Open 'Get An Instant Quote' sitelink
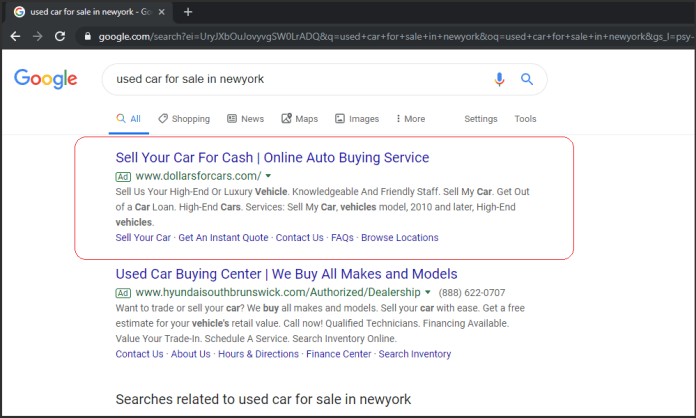Image resolution: width=696 pixels, height=418 pixels. pyautogui.click(x=223, y=238)
